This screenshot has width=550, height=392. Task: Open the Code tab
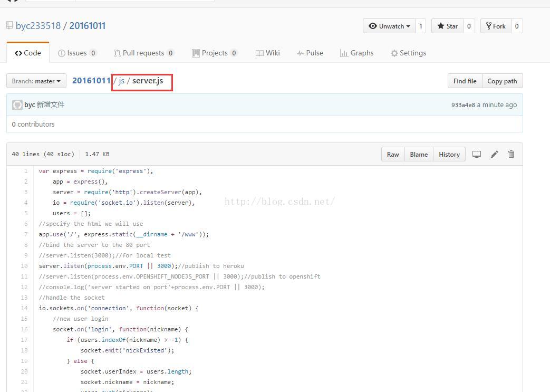pos(28,53)
